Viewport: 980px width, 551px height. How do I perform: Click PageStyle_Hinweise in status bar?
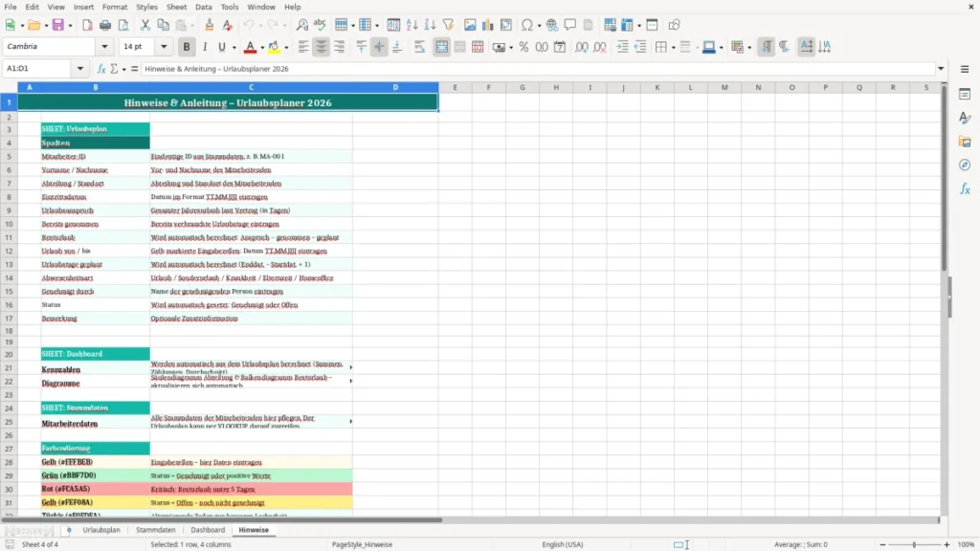tap(362, 544)
